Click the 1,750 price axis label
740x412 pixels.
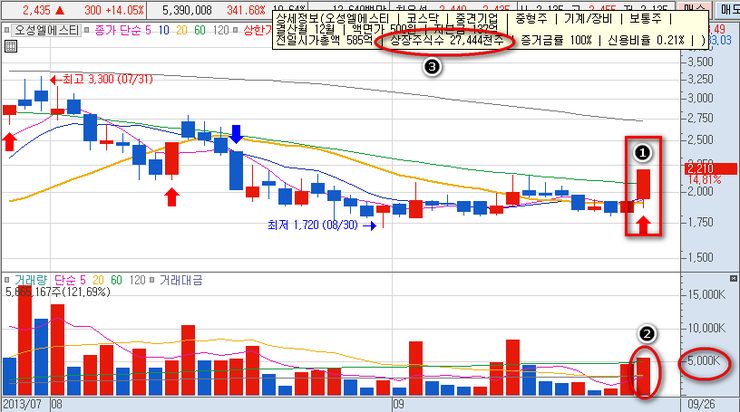point(700,222)
